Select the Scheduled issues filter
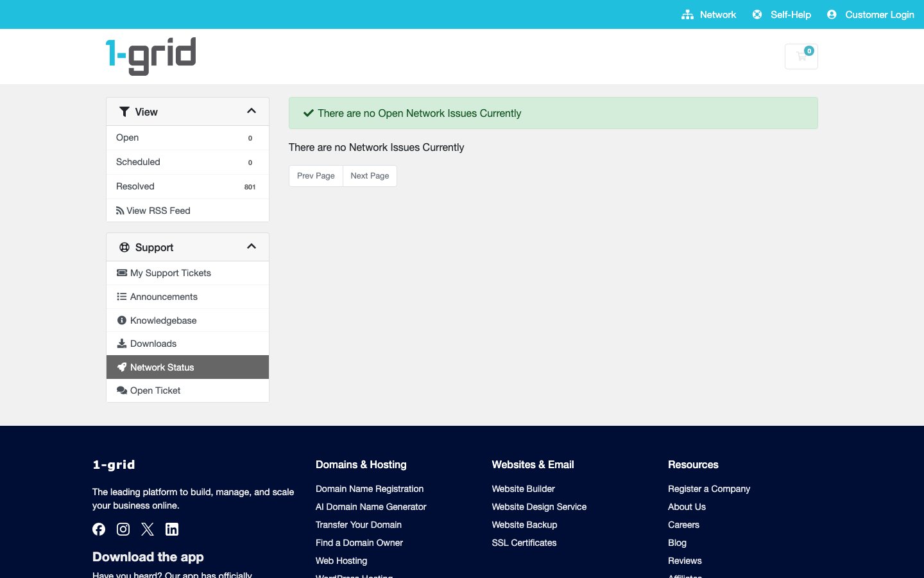 pos(187,162)
